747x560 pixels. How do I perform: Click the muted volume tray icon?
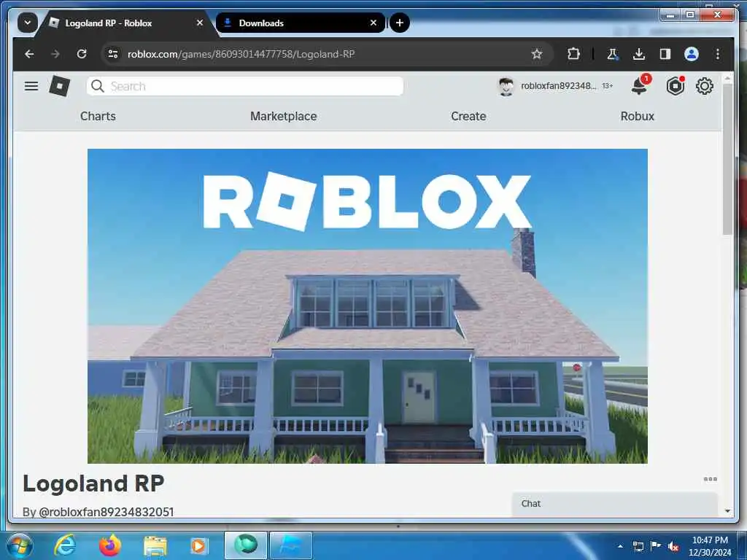673,546
